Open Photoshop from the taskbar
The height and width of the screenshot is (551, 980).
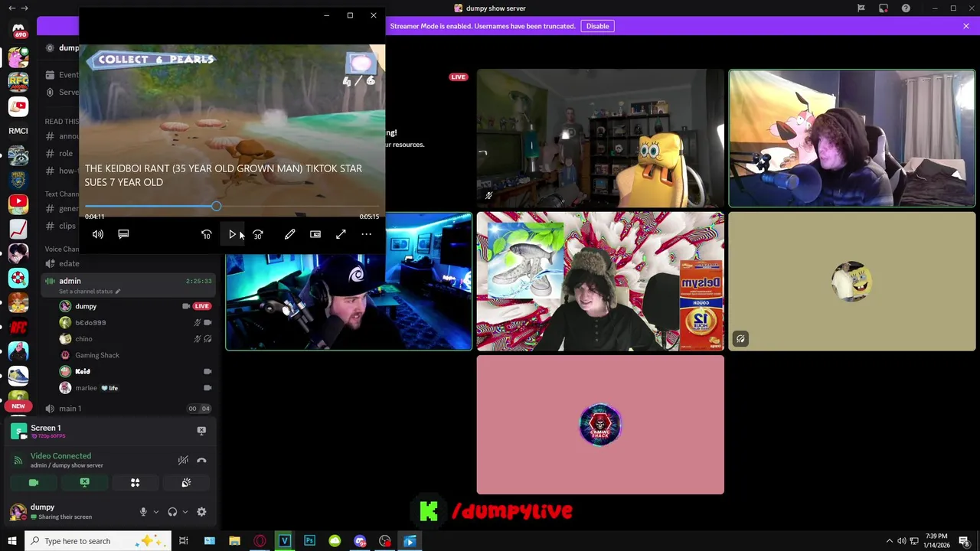(x=309, y=541)
